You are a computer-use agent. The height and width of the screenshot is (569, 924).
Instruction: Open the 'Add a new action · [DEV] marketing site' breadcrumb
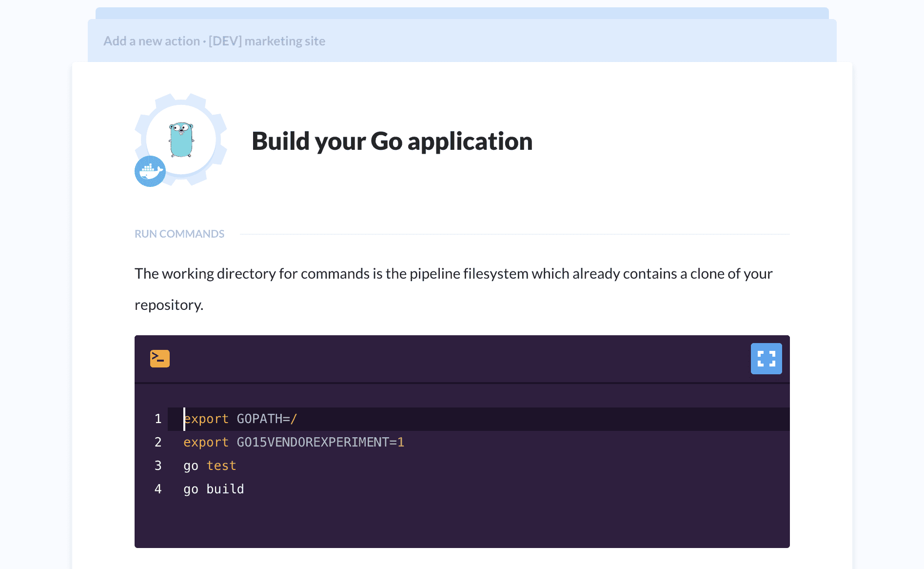click(214, 41)
